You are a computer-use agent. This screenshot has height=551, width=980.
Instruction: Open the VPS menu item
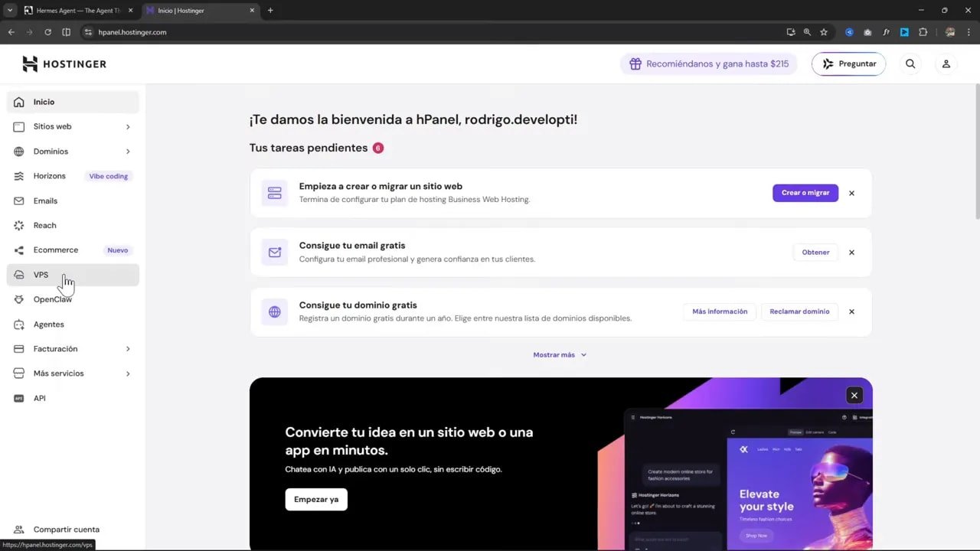coord(73,275)
